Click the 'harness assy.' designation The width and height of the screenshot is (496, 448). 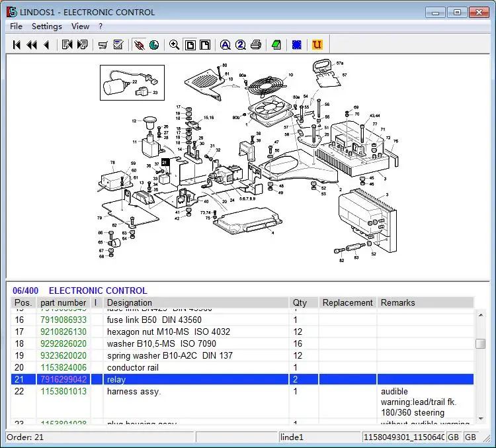point(134,391)
